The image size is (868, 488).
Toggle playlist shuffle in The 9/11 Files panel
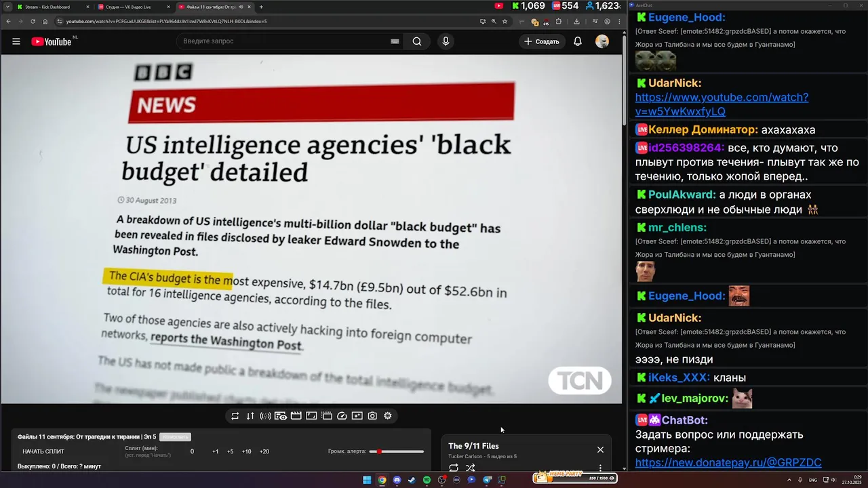[471, 468]
